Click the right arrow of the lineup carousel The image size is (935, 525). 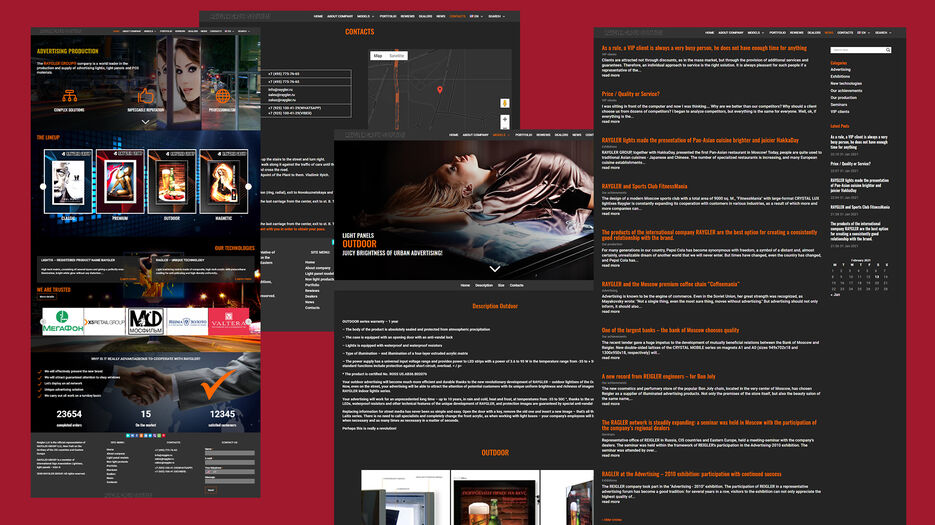249,186
